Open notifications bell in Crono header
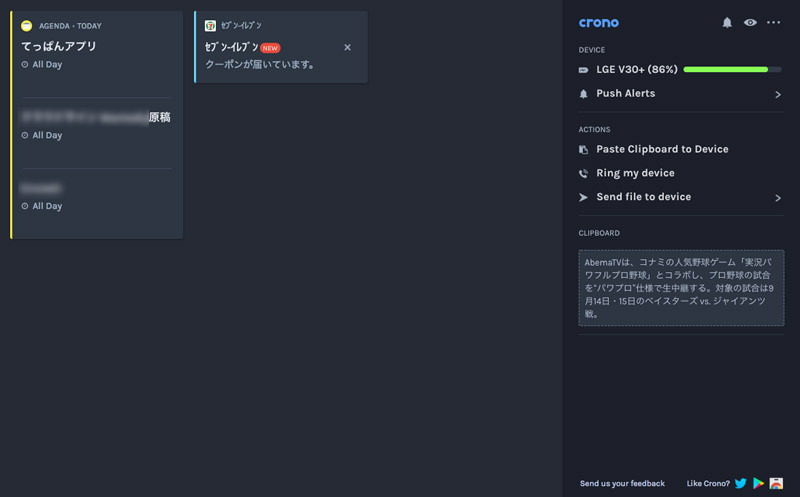The width and height of the screenshot is (800, 497). [727, 22]
